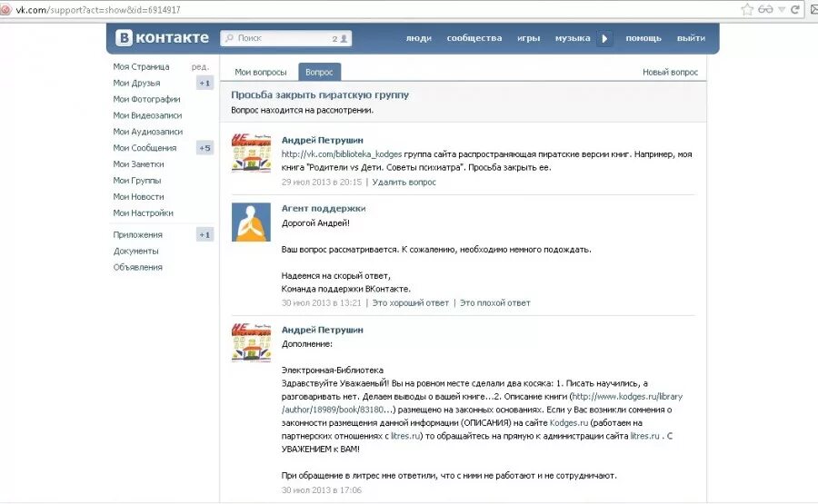The image size is (818, 504).
Task: Click Это хороший ответ
Action: pos(410,302)
